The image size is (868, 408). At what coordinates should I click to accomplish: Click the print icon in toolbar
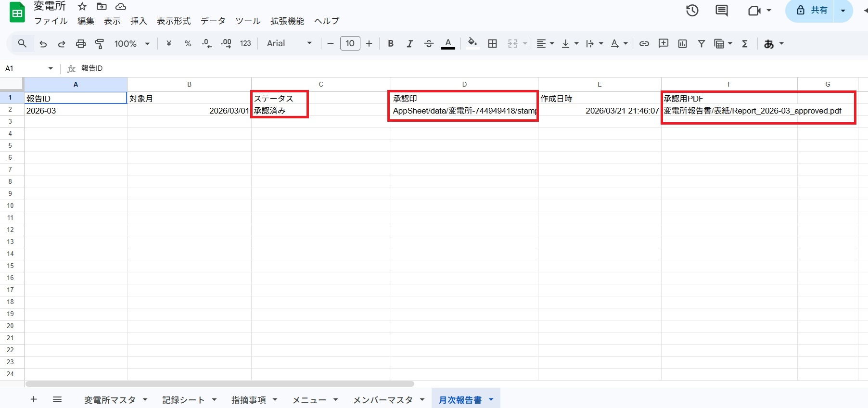[80, 44]
